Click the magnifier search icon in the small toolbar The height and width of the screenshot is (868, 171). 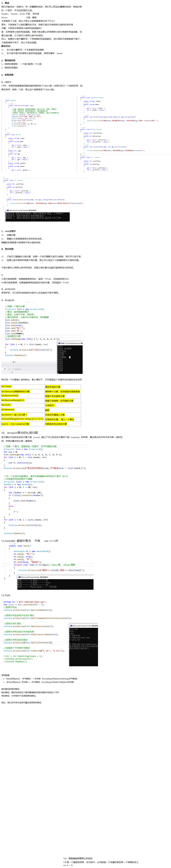(5, 369)
